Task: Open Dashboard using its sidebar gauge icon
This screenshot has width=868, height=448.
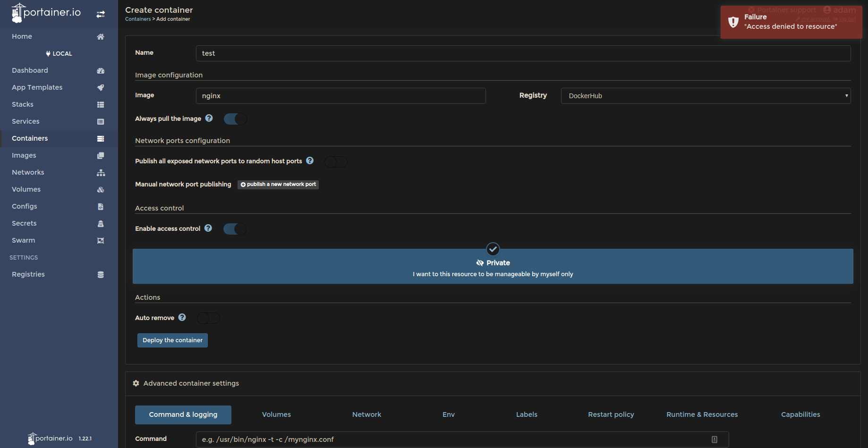Action: point(101,70)
